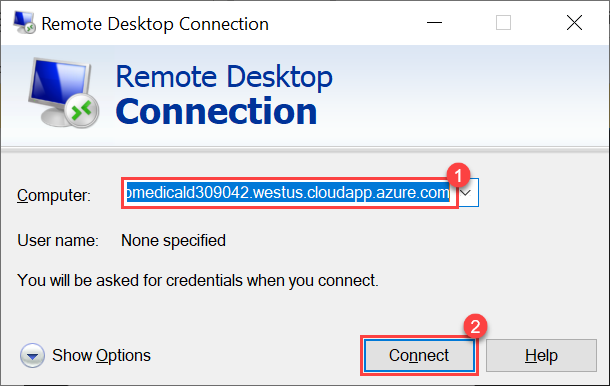Click the User name: label

[x=58, y=240]
